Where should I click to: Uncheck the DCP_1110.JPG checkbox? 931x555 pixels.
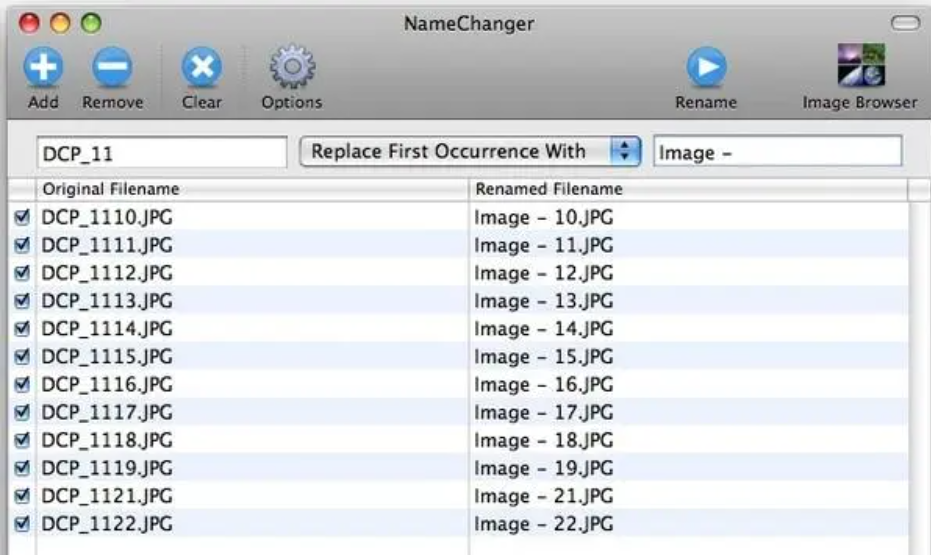[x=23, y=217]
